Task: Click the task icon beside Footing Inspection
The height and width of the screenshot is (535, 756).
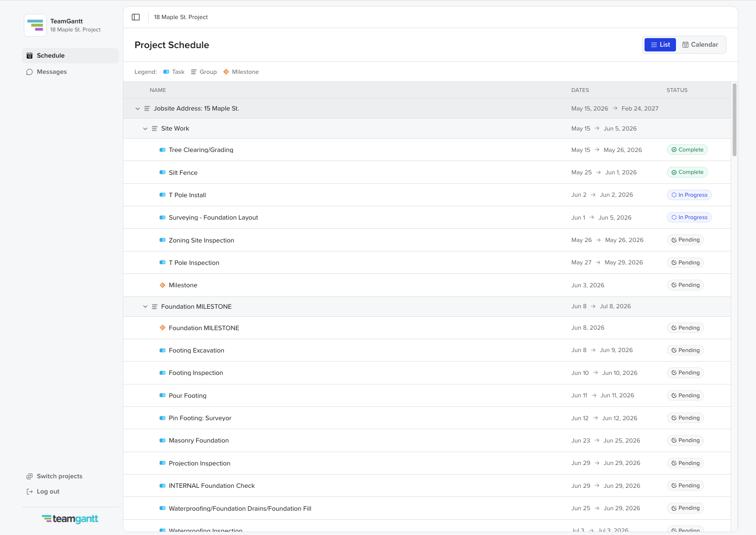Action: tap(162, 373)
